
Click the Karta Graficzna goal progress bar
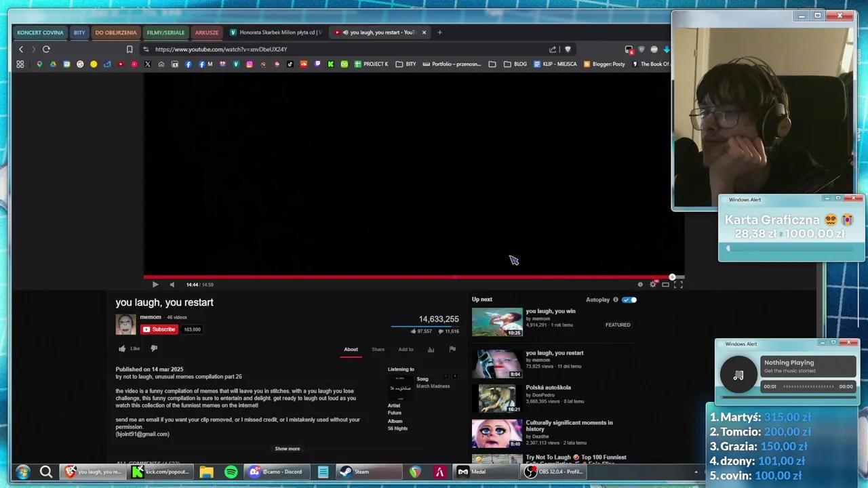click(791, 249)
